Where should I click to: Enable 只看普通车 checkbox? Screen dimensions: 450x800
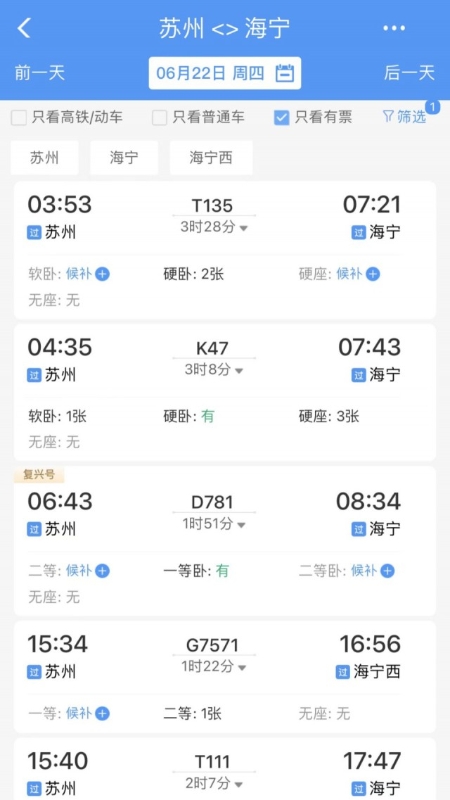160,118
